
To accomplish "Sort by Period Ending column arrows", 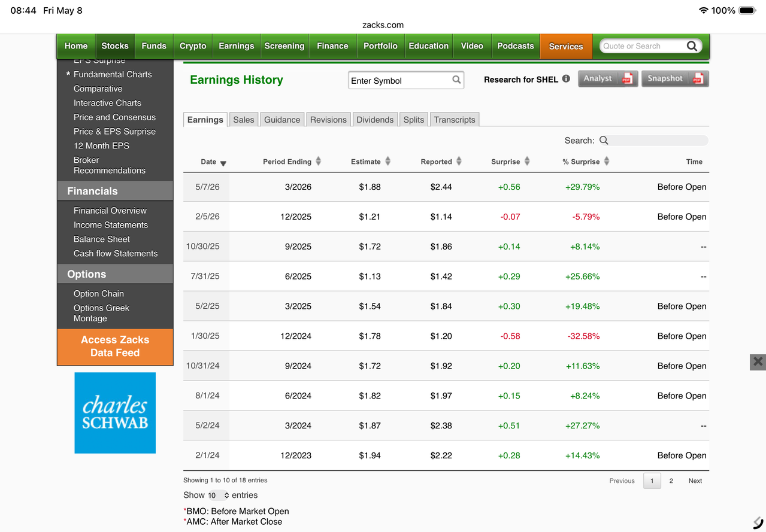I will (x=319, y=161).
